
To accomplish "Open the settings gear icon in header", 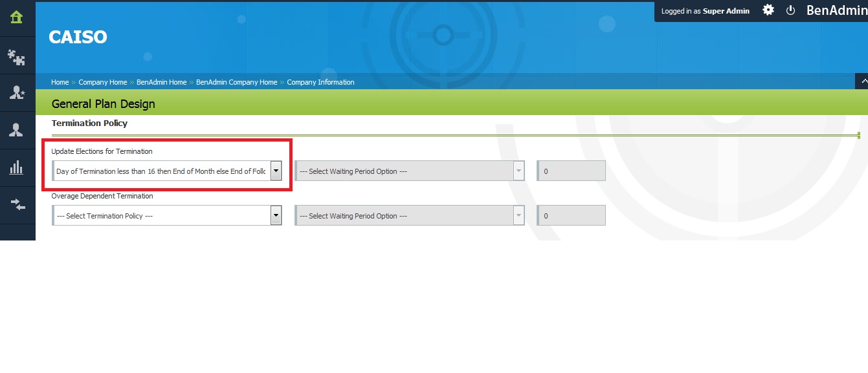I will 768,10.
